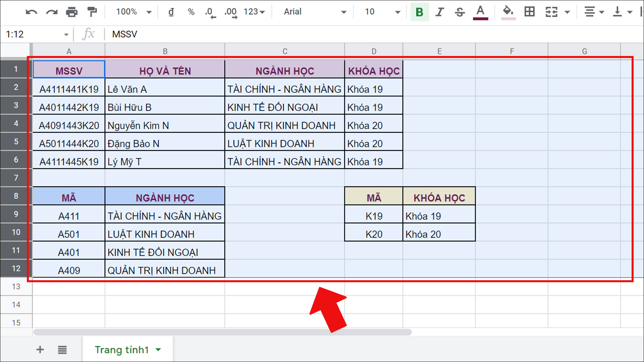The image size is (644, 362).
Task: Click the Print icon
Action: click(x=71, y=12)
